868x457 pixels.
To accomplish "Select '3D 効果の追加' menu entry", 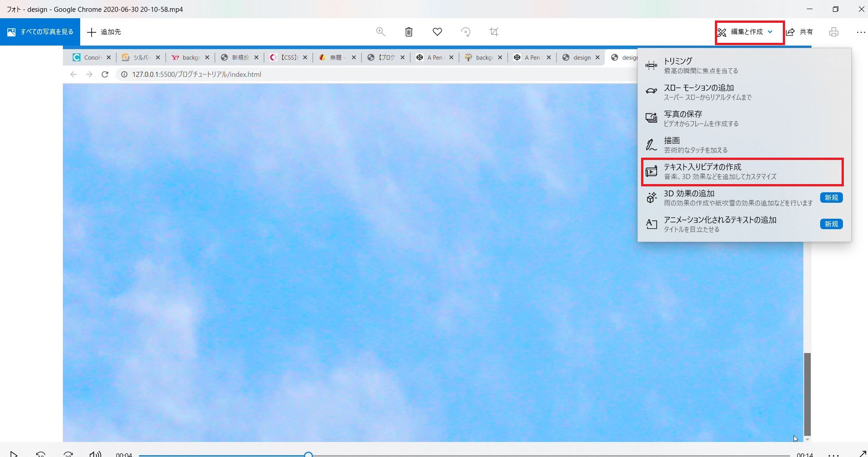I will [x=744, y=198].
